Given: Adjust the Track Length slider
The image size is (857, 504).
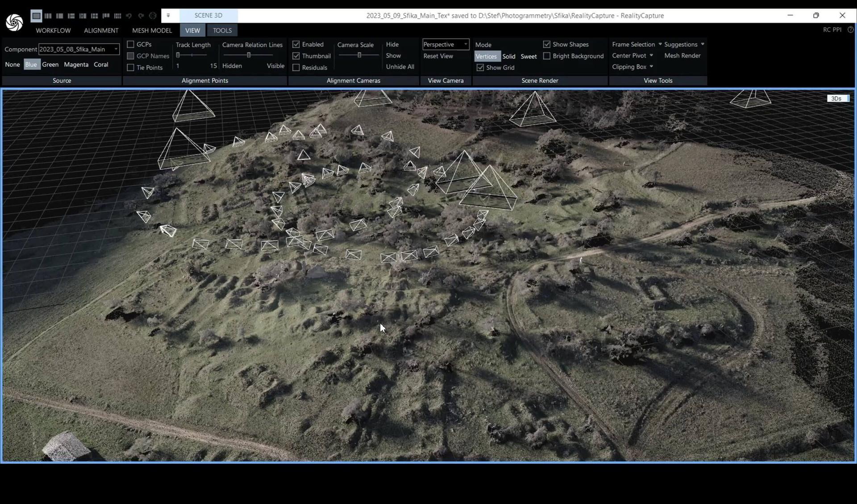Looking at the screenshot, I should [x=192, y=55].
